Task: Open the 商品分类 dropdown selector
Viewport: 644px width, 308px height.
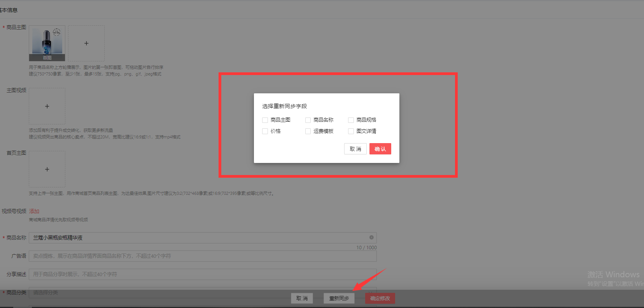Action: [202, 292]
